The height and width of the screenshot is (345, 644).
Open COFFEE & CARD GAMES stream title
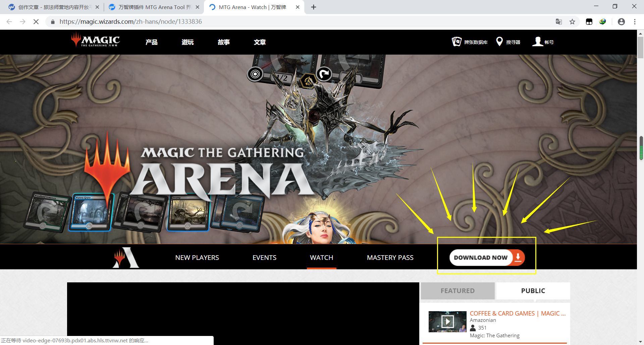(518, 314)
